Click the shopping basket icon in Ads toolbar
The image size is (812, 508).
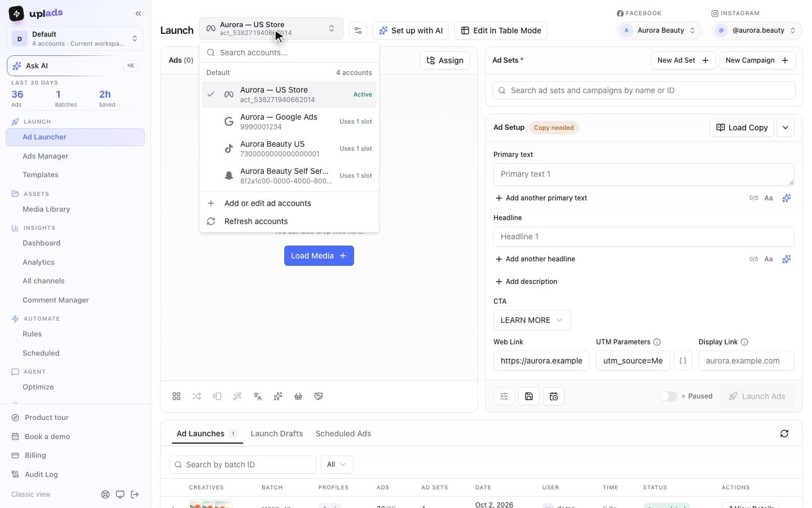tap(298, 396)
